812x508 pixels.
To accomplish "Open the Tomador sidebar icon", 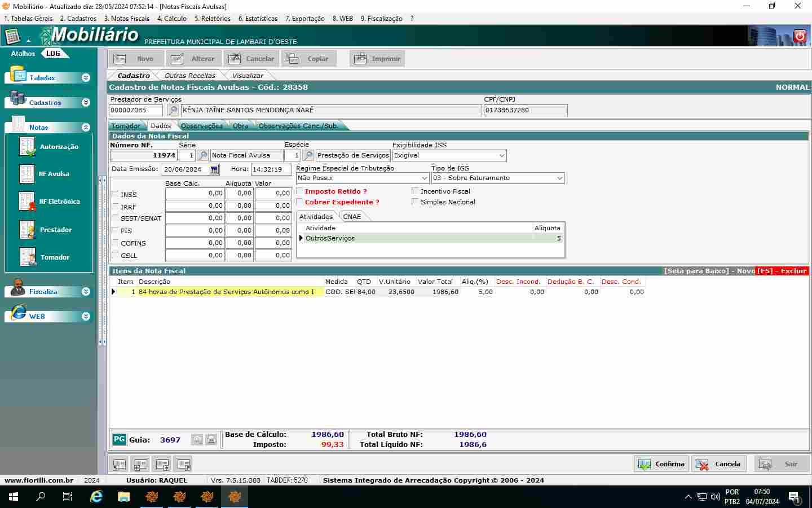I will (x=27, y=257).
